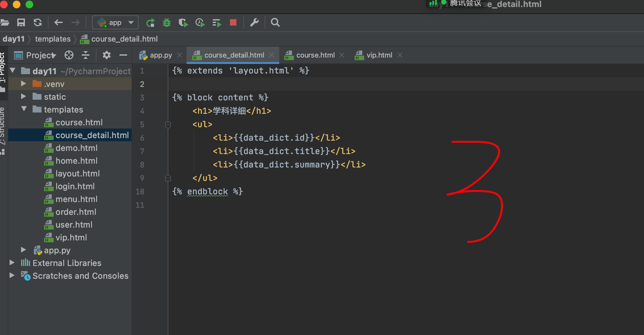
Task: Toggle the 1: Project side tool window
Action: tap(3, 72)
